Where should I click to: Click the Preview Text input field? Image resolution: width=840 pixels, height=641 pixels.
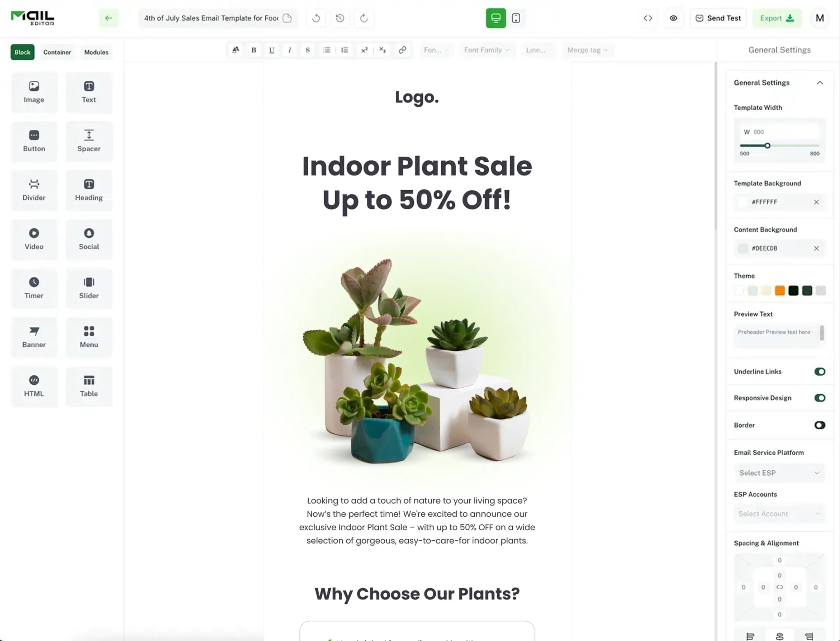[x=776, y=336]
